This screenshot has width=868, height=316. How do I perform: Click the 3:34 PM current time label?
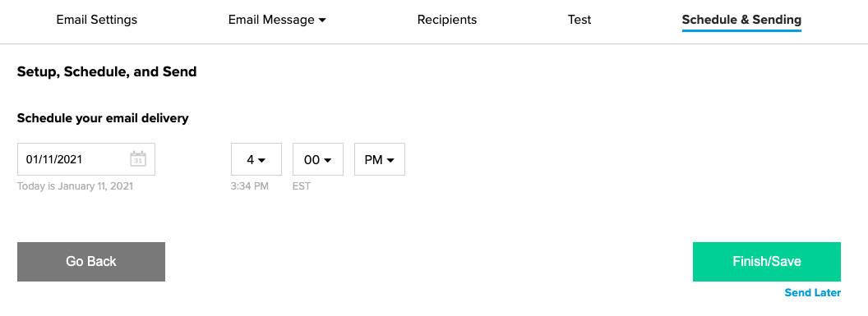tap(250, 186)
